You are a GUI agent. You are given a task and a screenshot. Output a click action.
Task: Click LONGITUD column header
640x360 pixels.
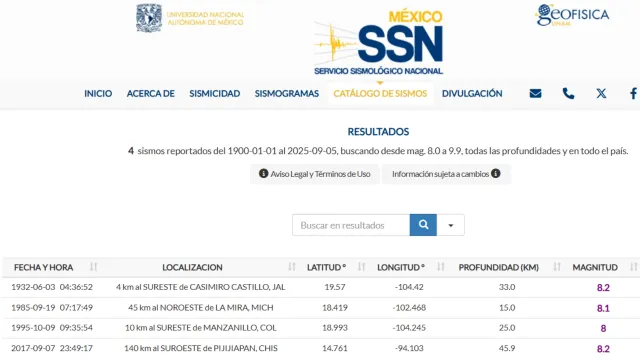point(400,267)
